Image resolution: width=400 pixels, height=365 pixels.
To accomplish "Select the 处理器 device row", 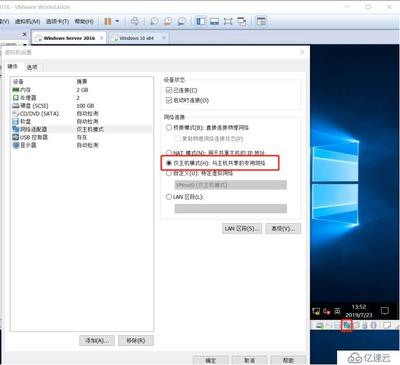I will [x=82, y=98].
